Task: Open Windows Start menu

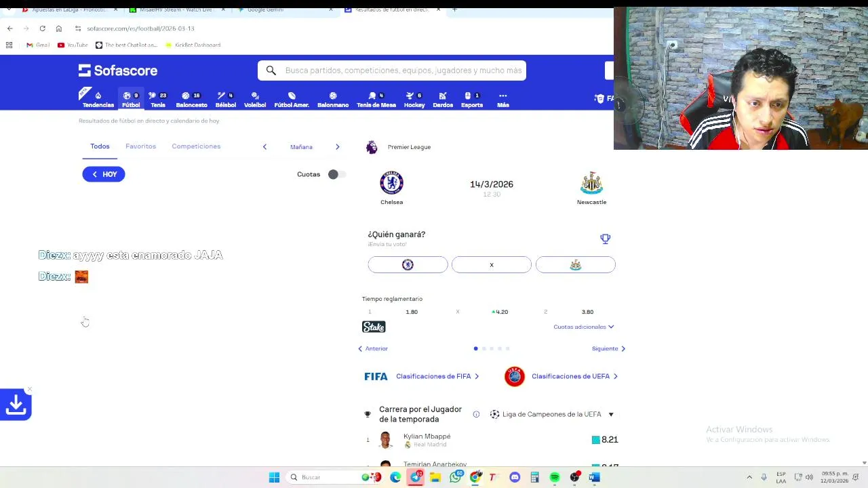Action: pyautogui.click(x=274, y=477)
